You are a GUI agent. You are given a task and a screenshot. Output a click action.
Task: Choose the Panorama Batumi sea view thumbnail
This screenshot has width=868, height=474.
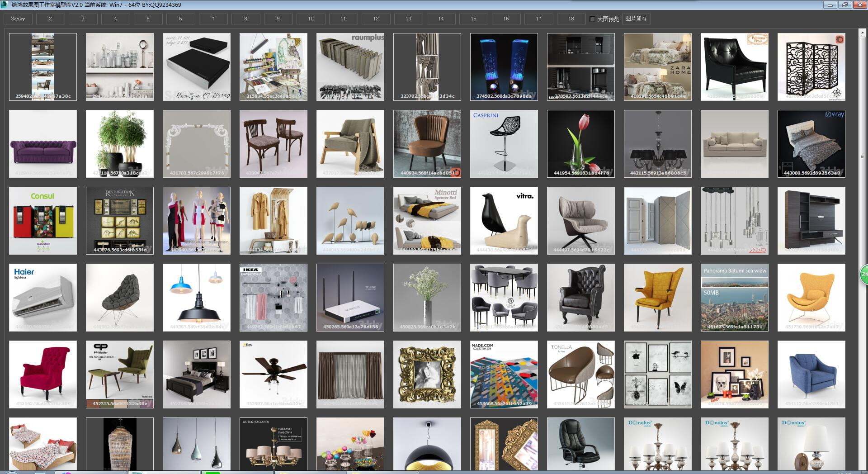pos(735,298)
